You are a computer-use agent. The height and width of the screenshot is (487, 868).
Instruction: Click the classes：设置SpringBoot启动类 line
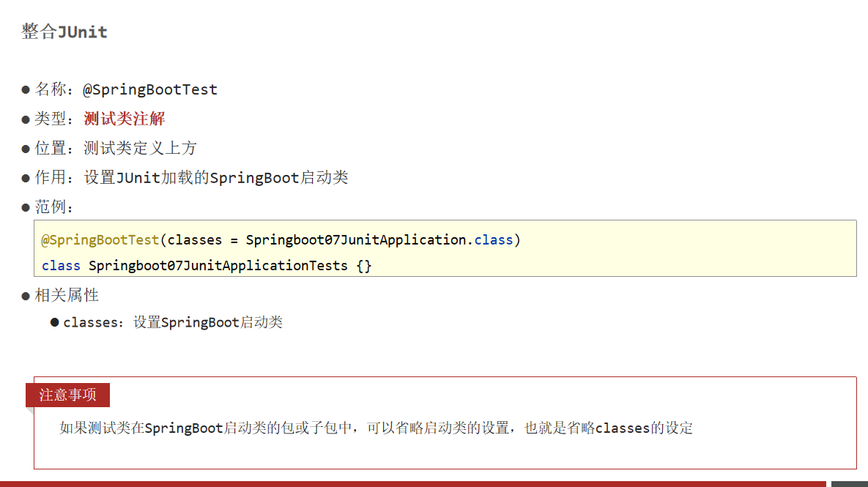tap(173, 322)
